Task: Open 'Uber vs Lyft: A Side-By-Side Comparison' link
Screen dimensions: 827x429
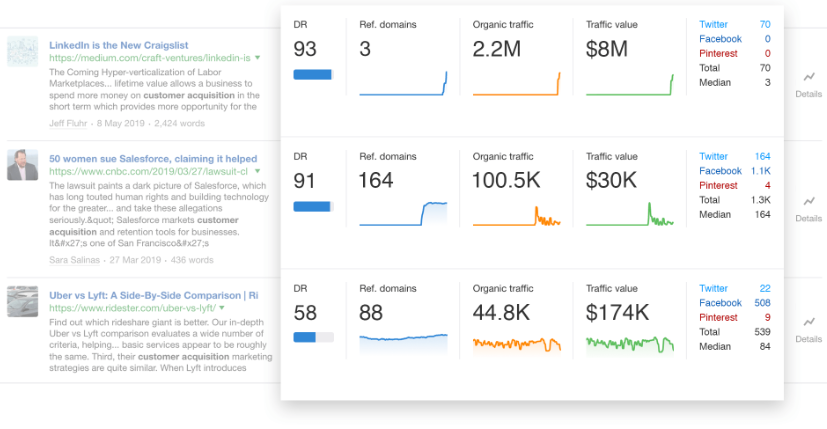Action: [x=153, y=295]
